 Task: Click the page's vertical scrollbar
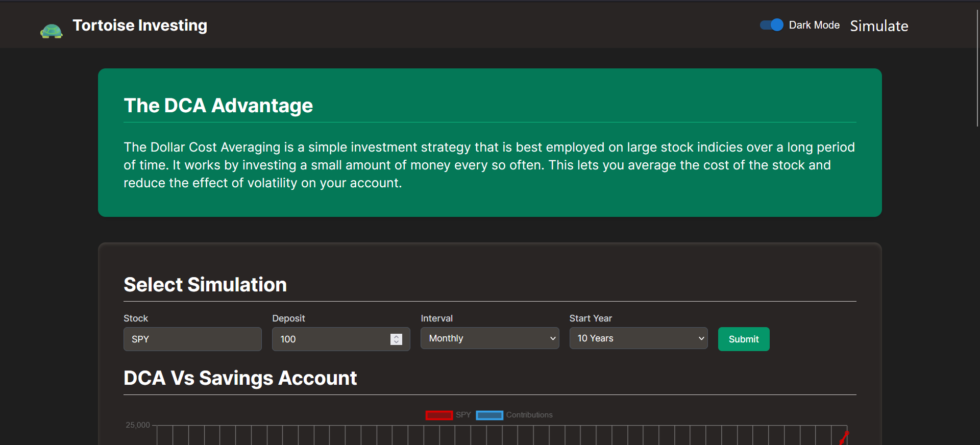coord(977,66)
